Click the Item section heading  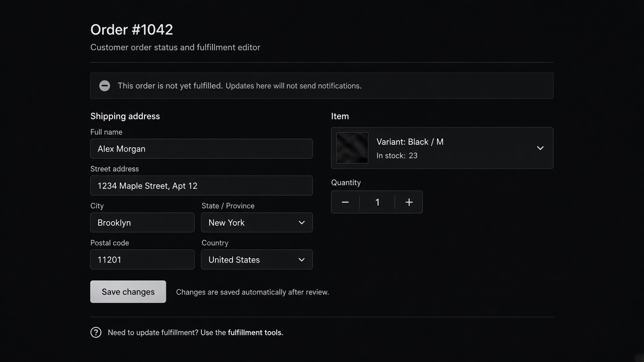coord(340,116)
